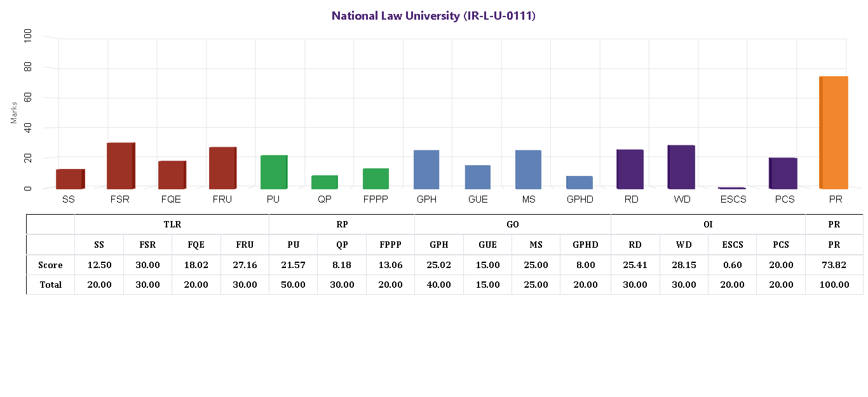Click table column header PU
This screenshot has width=868, height=397.
(294, 245)
